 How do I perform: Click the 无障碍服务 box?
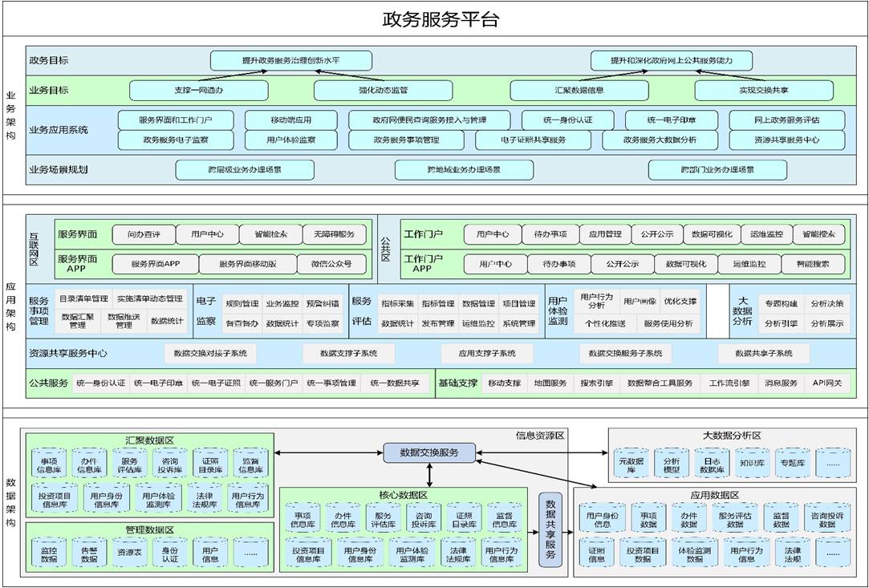pyautogui.click(x=334, y=234)
